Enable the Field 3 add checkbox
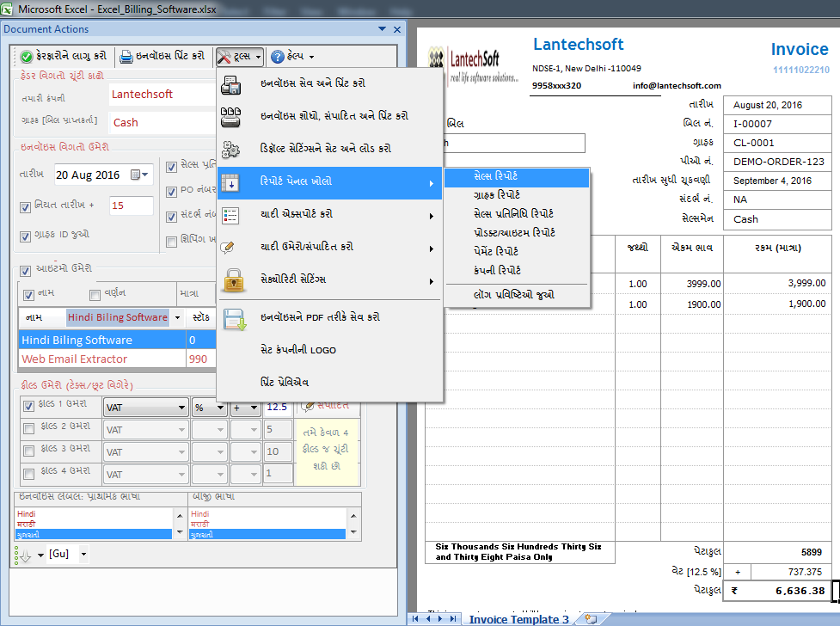The height and width of the screenshot is (626, 840). coord(29,451)
